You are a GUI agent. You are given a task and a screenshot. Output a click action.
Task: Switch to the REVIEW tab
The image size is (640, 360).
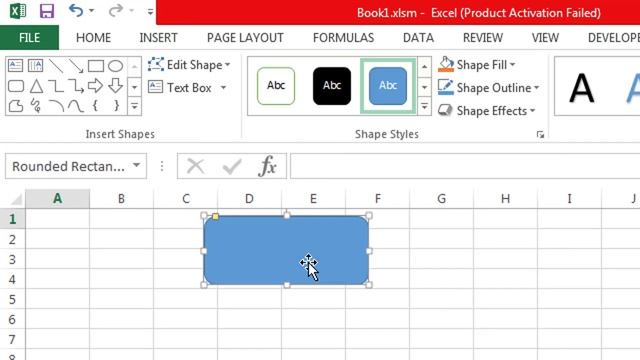(x=483, y=38)
